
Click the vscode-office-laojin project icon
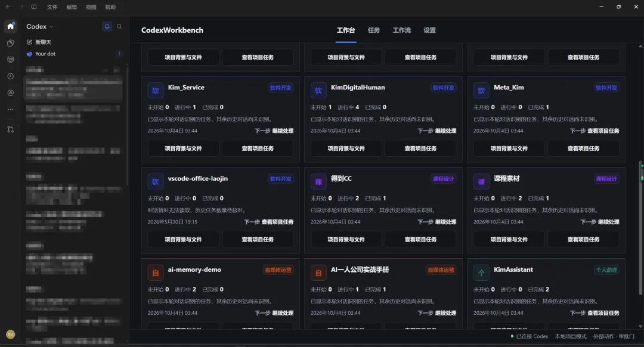(156, 181)
